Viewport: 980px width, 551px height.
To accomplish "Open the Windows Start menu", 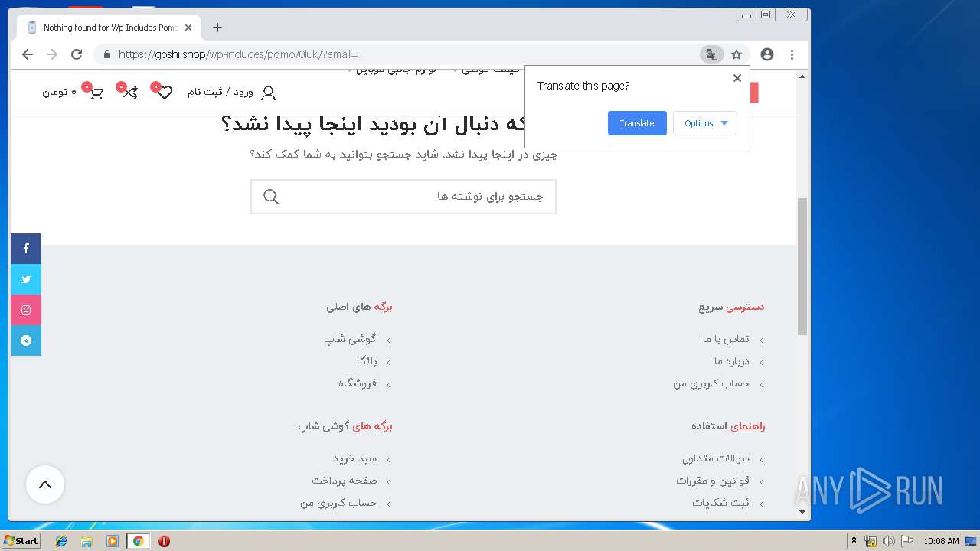I will [x=21, y=541].
